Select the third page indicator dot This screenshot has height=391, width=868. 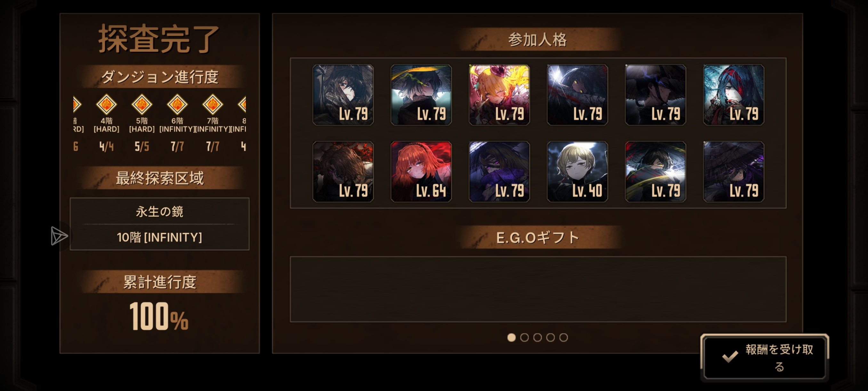[537, 337]
